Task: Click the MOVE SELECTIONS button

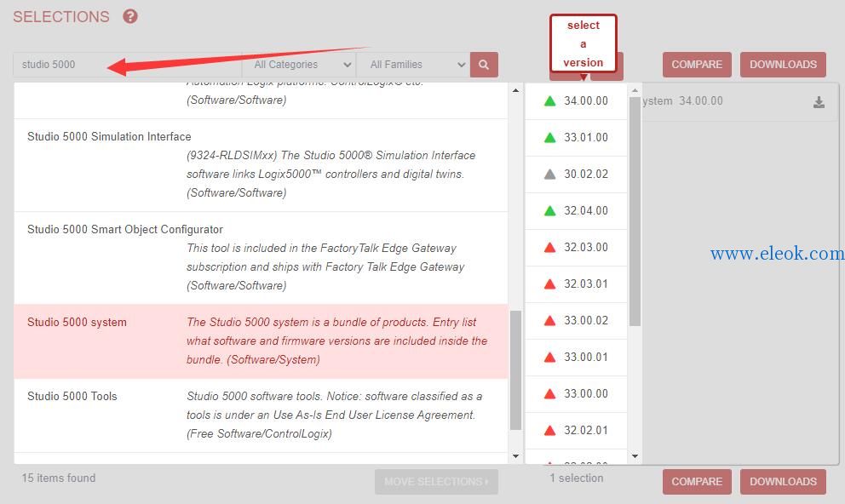Action: (436, 482)
